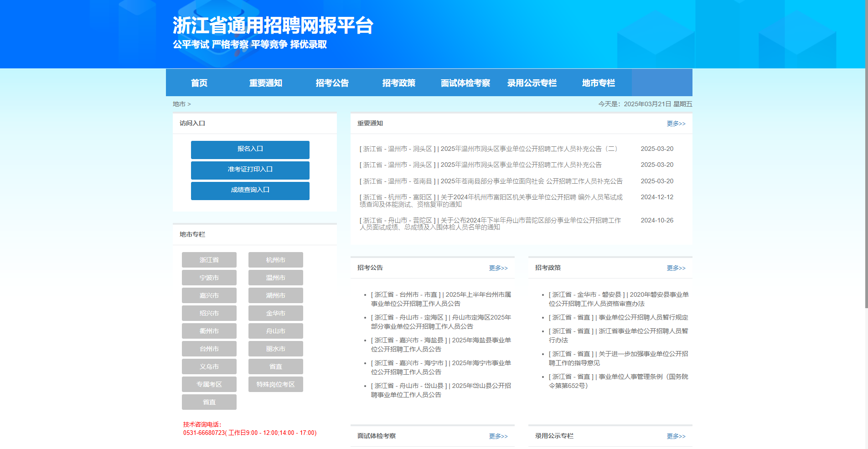This screenshot has width=868, height=449.
Task: Switch to the 招考公告 navigation tab
Action: pos(332,83)
